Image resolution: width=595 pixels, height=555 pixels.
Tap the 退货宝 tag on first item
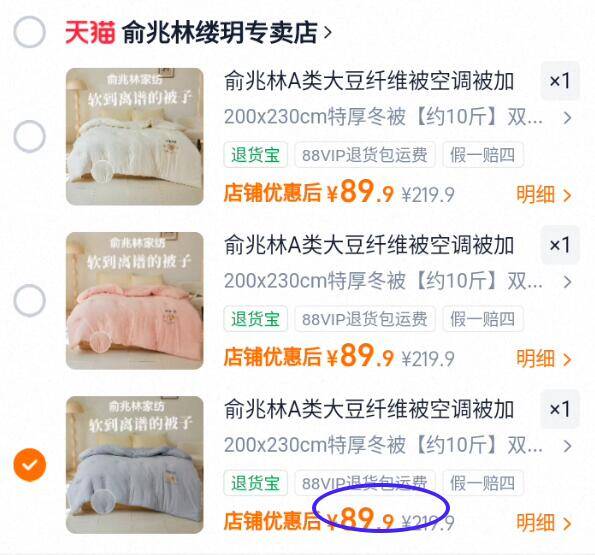click(x=255, y=155)
